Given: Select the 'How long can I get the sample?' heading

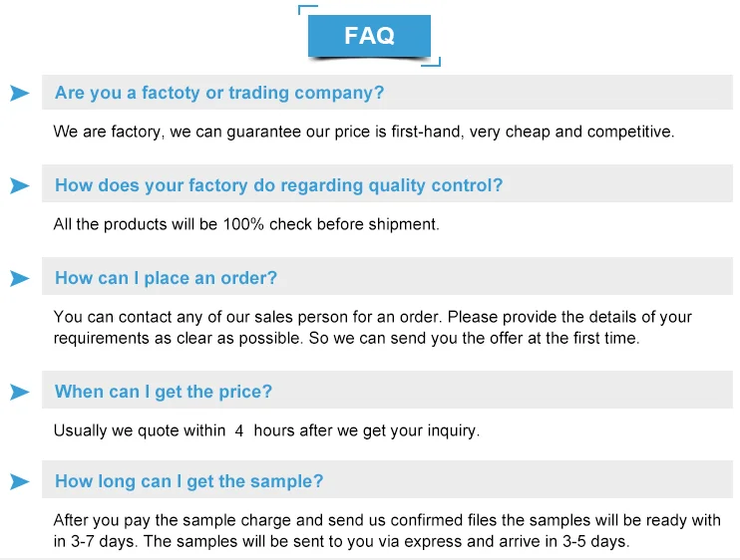Looking at the screenshot, I should (x=188, y=481).
